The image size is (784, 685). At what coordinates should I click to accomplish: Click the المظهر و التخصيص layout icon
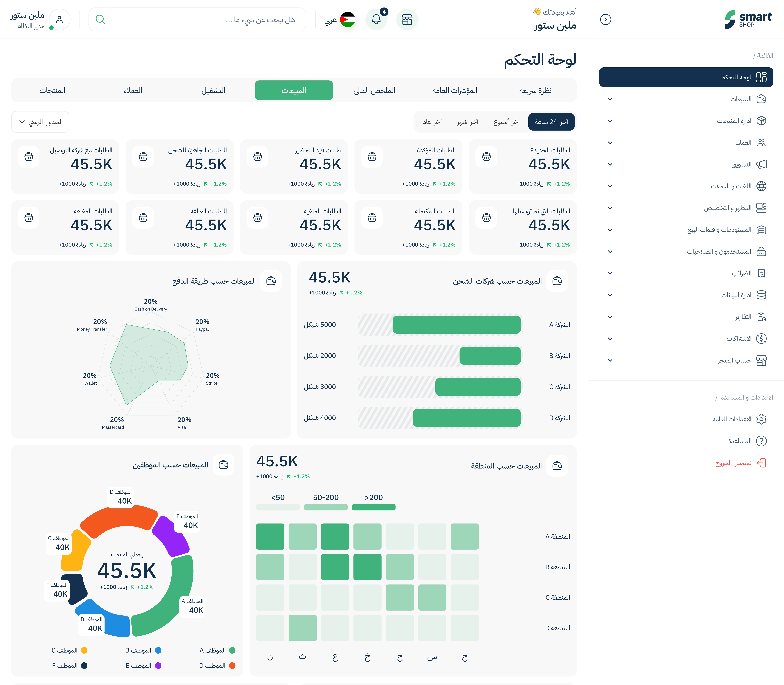(761, 208)
